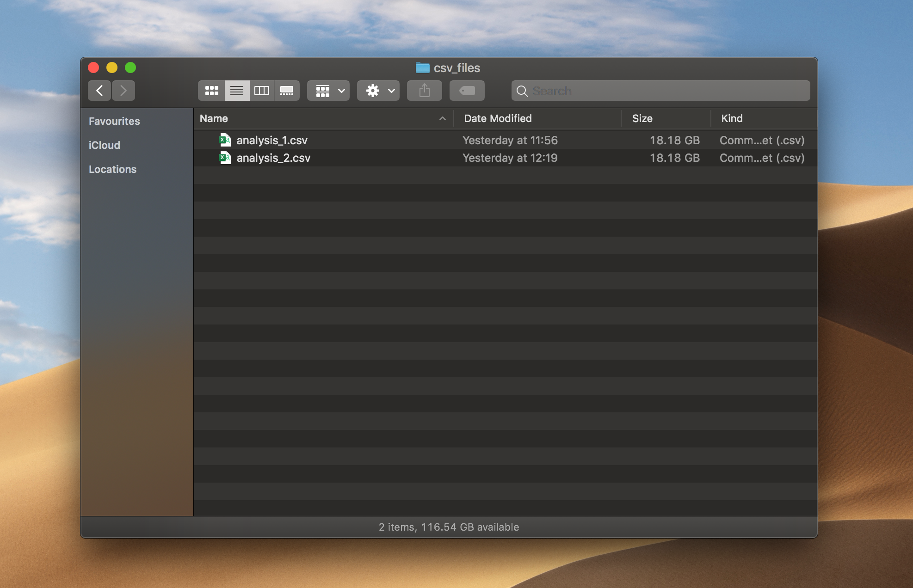This screenshot has height=588, width=913.
Task: Click the Share toolbar button
Action: click(x=425, y=91)
